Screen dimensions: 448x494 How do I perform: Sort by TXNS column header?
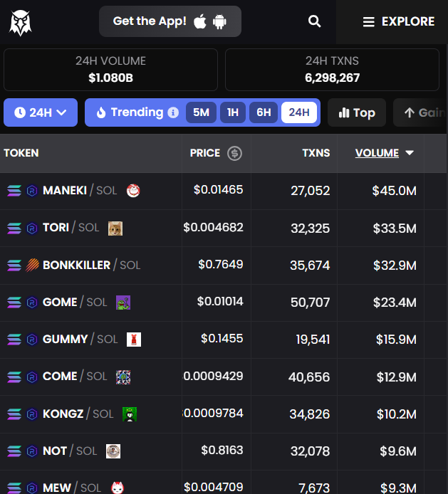pos(316,153)
